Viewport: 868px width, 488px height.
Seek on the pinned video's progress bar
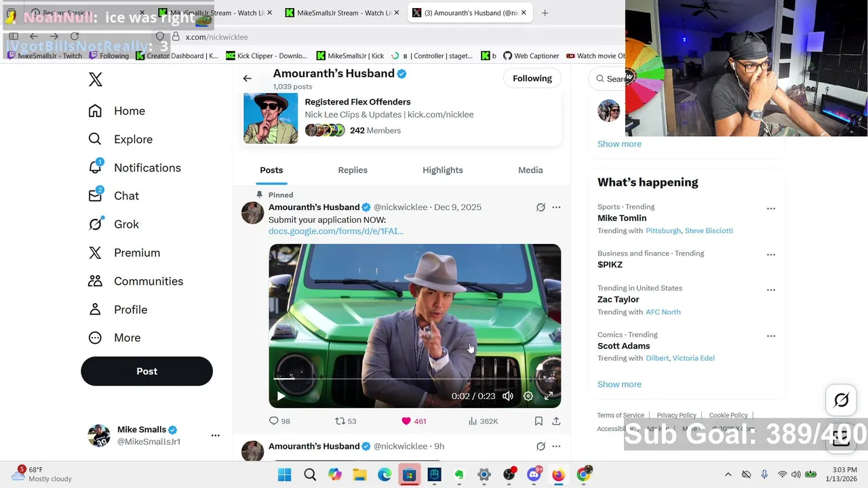414,380
